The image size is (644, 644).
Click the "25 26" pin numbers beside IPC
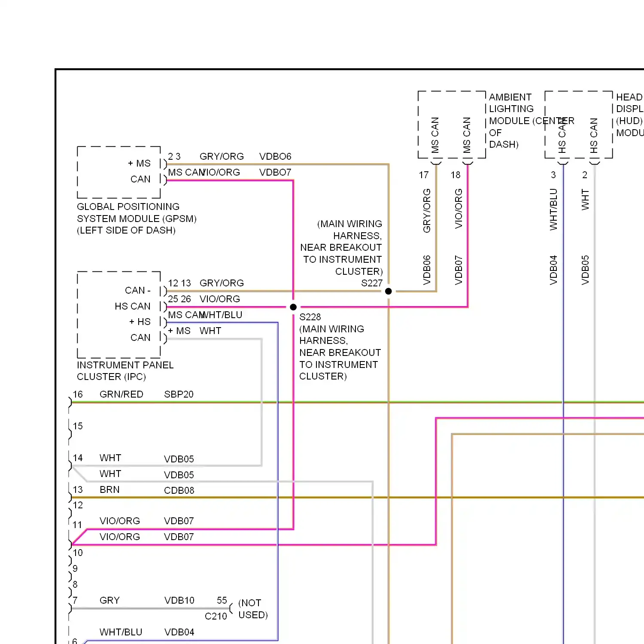click(179, 299)
